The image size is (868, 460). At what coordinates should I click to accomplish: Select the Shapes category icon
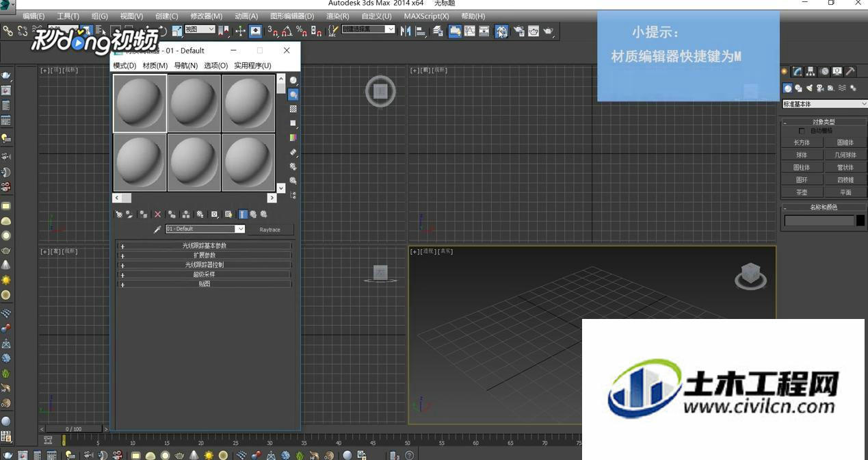tap(798, 88)
